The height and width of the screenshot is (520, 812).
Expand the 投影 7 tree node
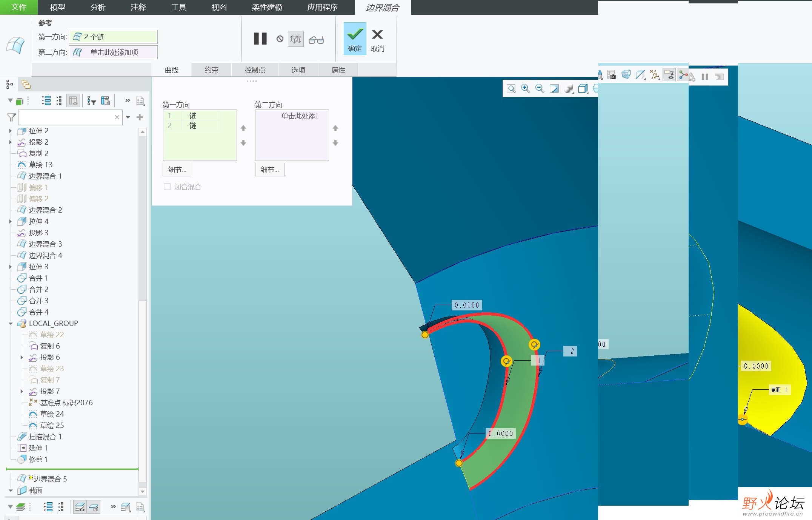coord(22,392)
